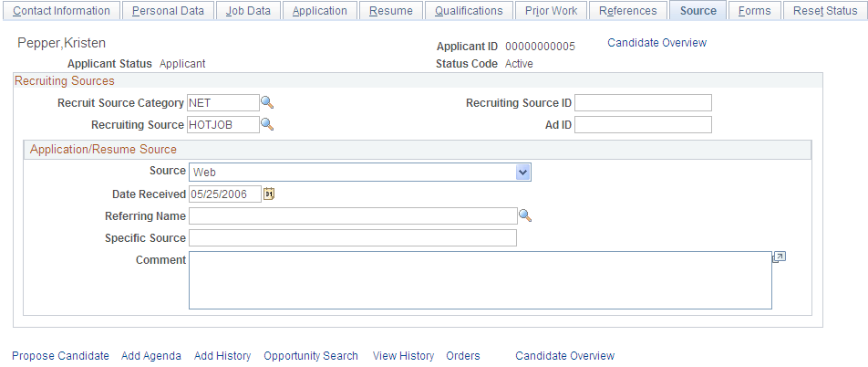The height and width of the screenshot is (367, 868).
Task: Expand the Comment box in popup
Action: coord(780,257)
